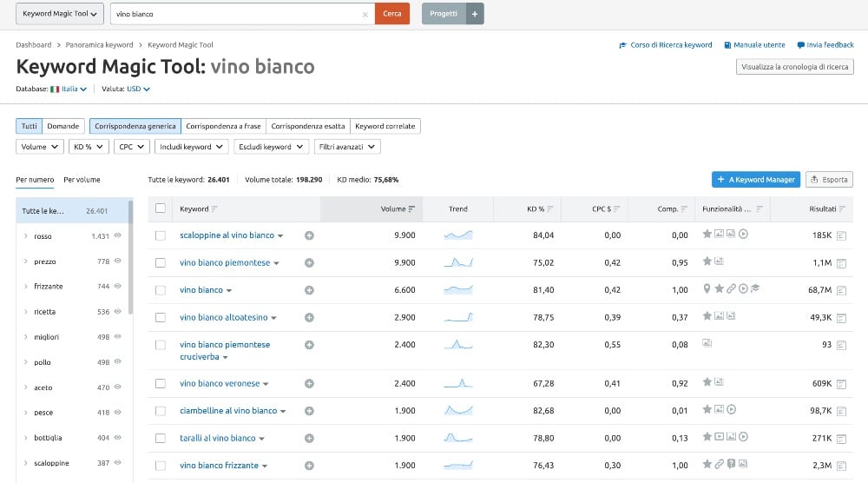Open SERP results icon in the 68,7M row
This screenshot has height=483, width=868.
tap(841, 290)
